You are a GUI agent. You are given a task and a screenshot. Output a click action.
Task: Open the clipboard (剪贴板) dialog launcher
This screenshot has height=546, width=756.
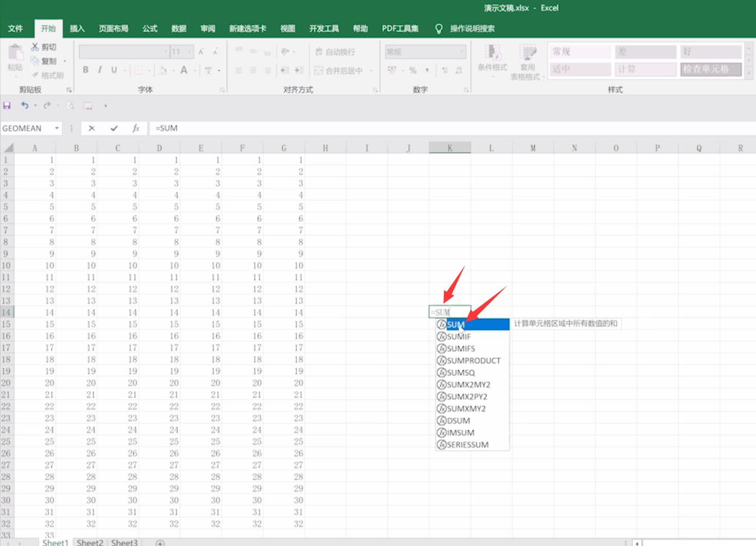[69, 90]
